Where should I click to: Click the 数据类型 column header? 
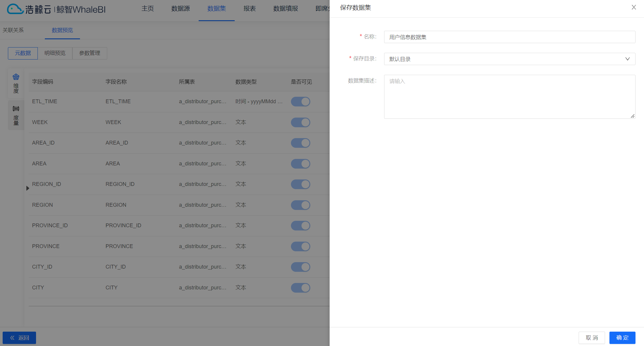pos(246,82)
